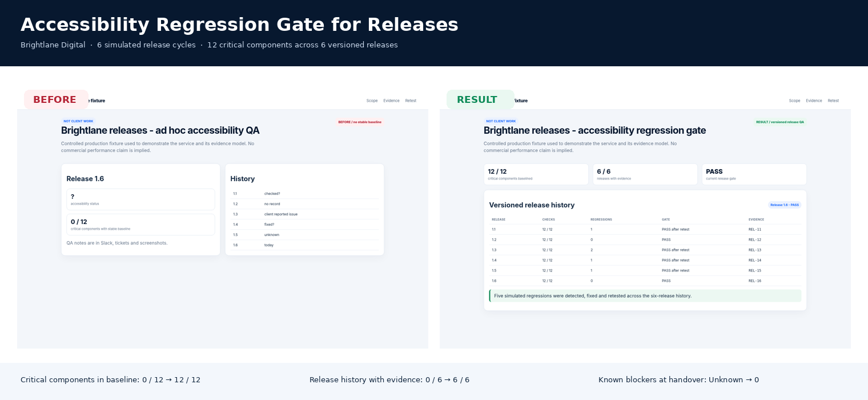
Task: Click '6 / 6' releases with evidence card
Action: point(645,174)
